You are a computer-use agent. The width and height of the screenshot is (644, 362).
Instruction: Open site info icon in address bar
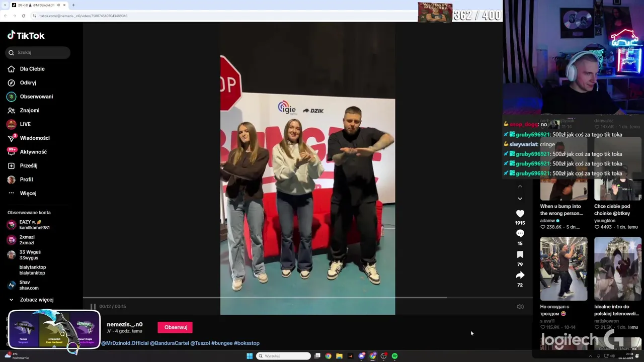(x=34, y=16)
